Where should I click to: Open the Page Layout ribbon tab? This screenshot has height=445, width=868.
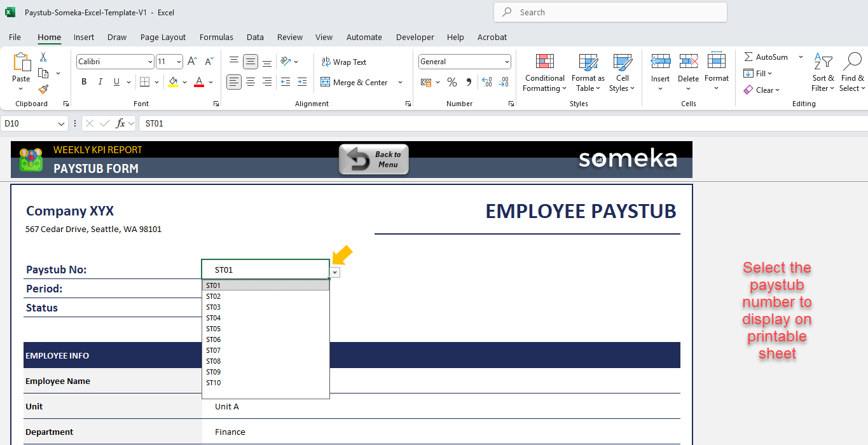pyautogui.click(x=163, y=37)
